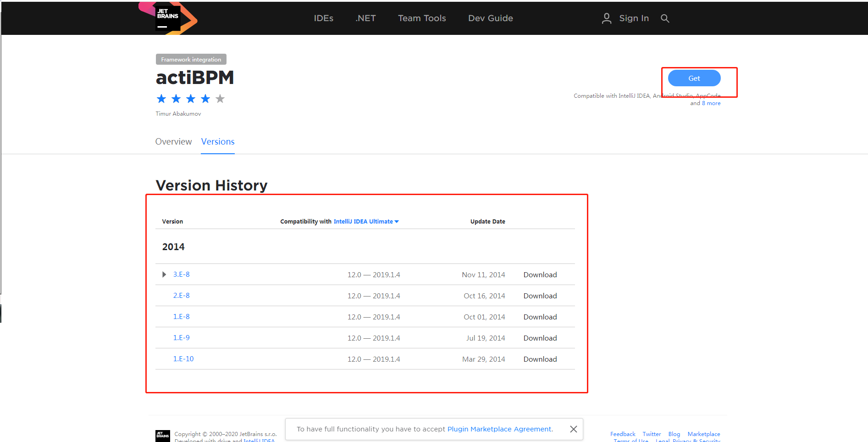Open the IDEs menu
The height and width of the screenshot is (442, 868).
point(324,18)
